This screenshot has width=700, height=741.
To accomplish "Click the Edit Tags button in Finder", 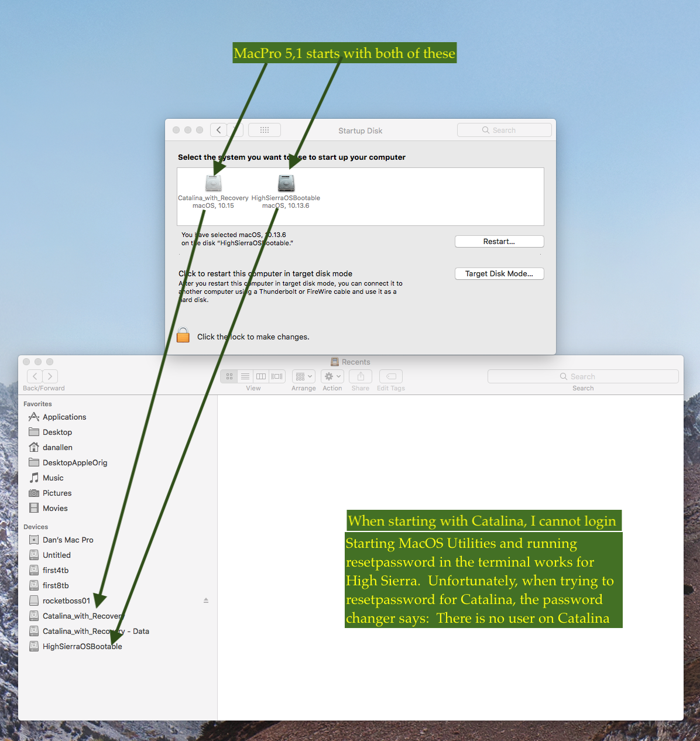I will pos(391,376).
